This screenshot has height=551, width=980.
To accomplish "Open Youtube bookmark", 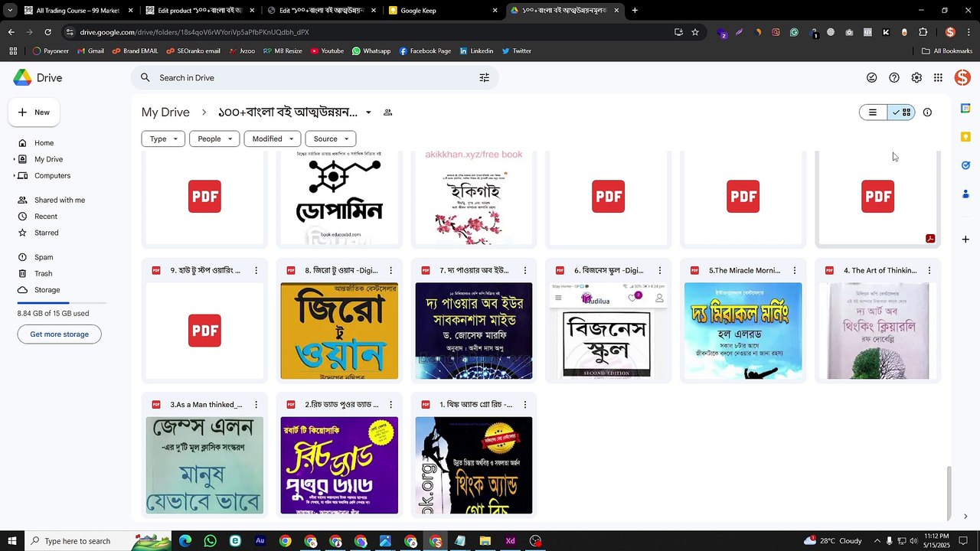I will pyautogui.click(x=327, y=51).
